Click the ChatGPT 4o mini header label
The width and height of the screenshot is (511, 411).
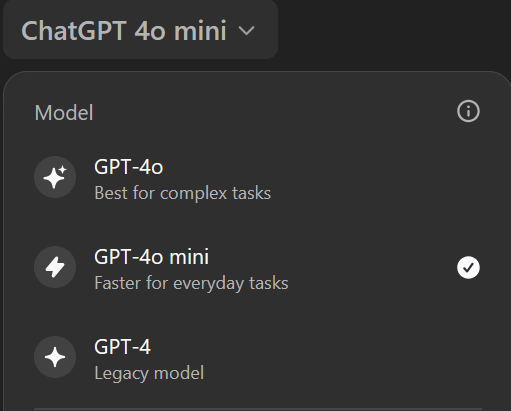[124, 31]
